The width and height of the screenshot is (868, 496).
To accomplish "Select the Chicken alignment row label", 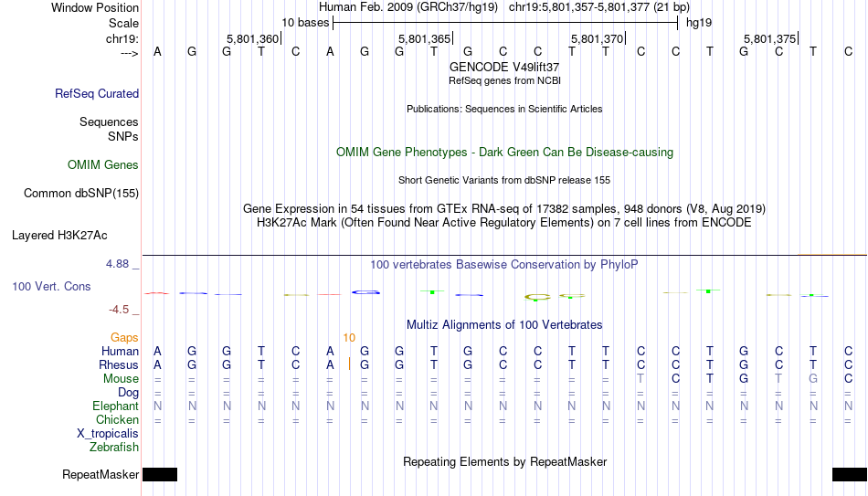I will tap(117, 419).
